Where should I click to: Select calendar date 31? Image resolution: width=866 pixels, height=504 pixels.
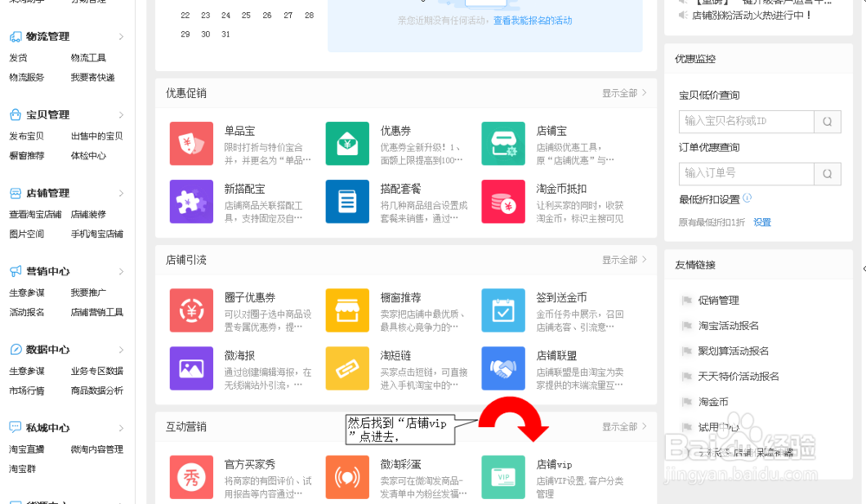coord(225,35)
